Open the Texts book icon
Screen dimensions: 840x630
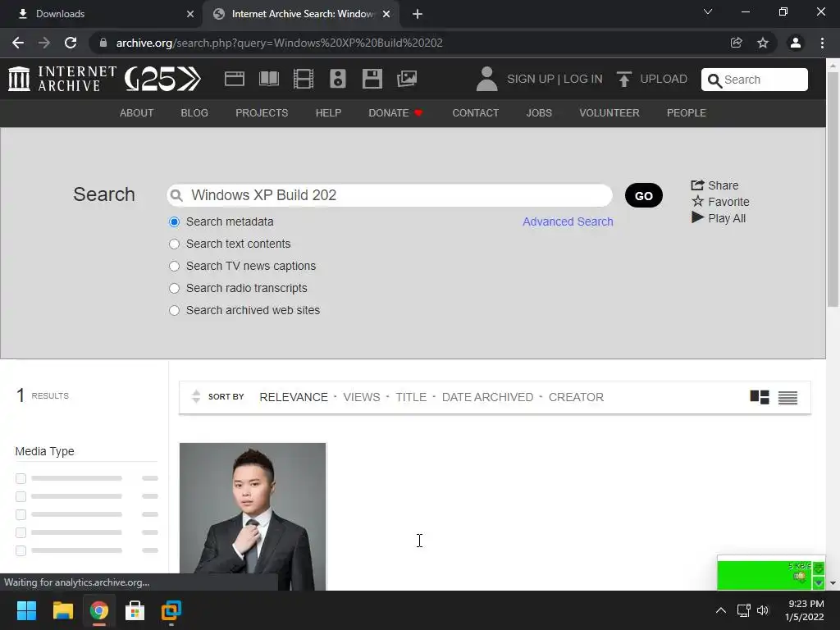pos(269,79)
